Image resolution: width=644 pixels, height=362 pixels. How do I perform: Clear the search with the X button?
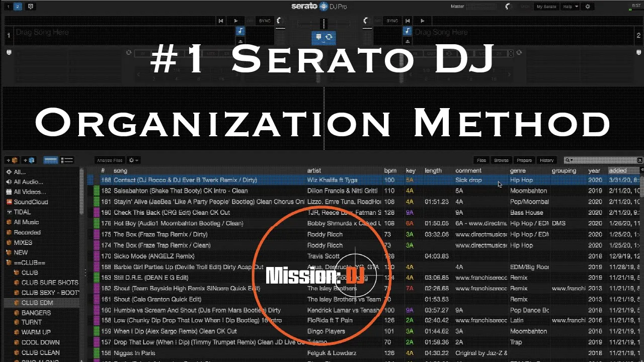[640, 160]
